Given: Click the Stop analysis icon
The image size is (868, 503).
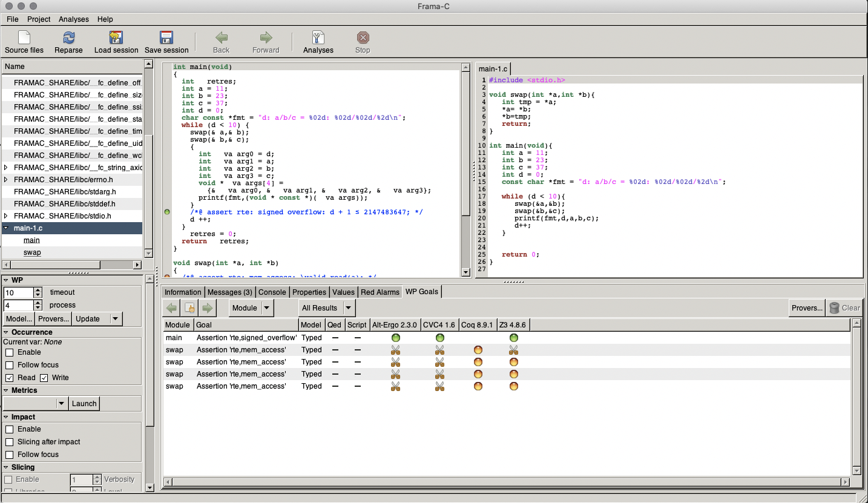Looking at the screenshot, I should pos(363,38).
